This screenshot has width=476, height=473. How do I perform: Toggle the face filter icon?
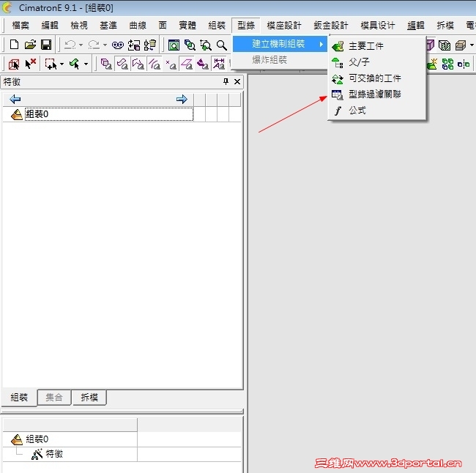(122, 64)
